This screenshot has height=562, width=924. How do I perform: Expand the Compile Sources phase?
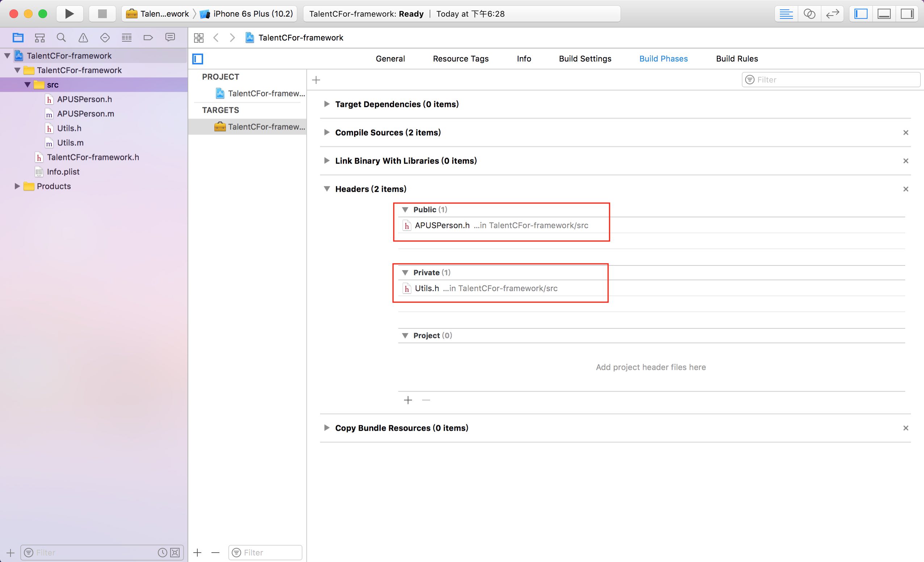coord(327,132)
